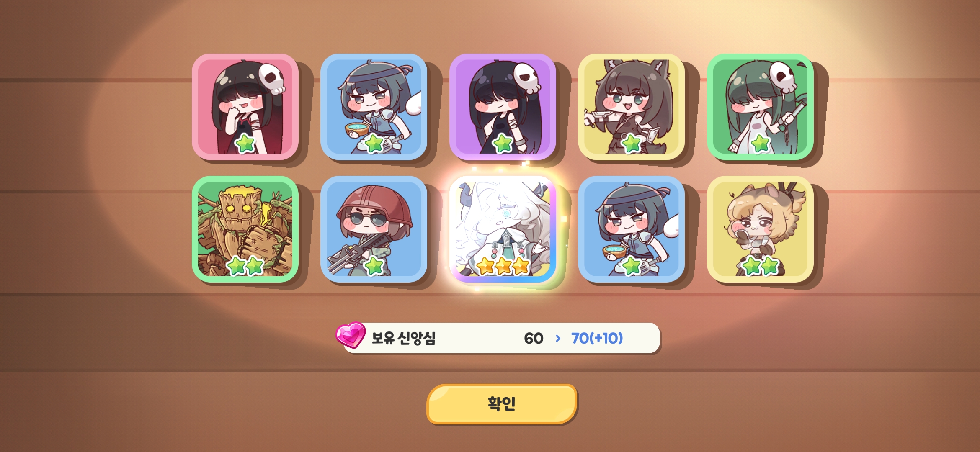Viewport: 980px width, 452px height.
Task: Click the 확인 confirm button
Action: click(502, 404)
